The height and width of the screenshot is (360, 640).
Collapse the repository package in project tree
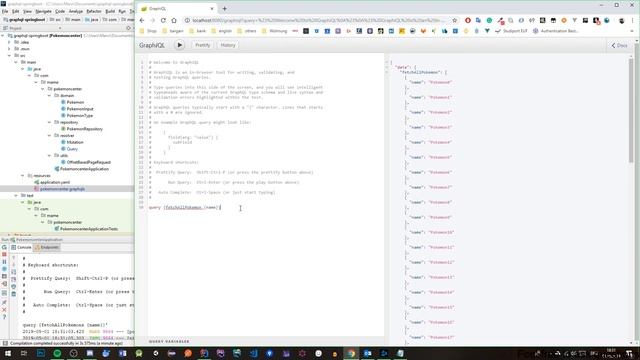(x=49, y=122)
